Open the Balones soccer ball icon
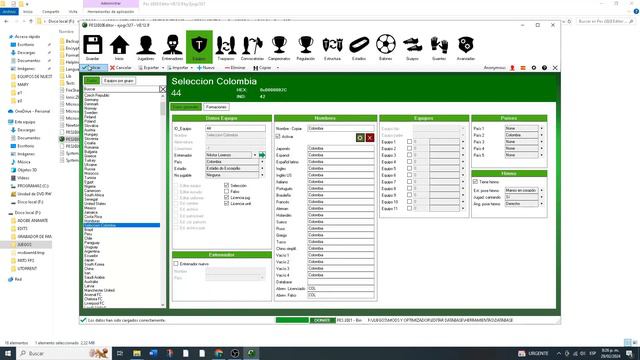 pos(386,45)
